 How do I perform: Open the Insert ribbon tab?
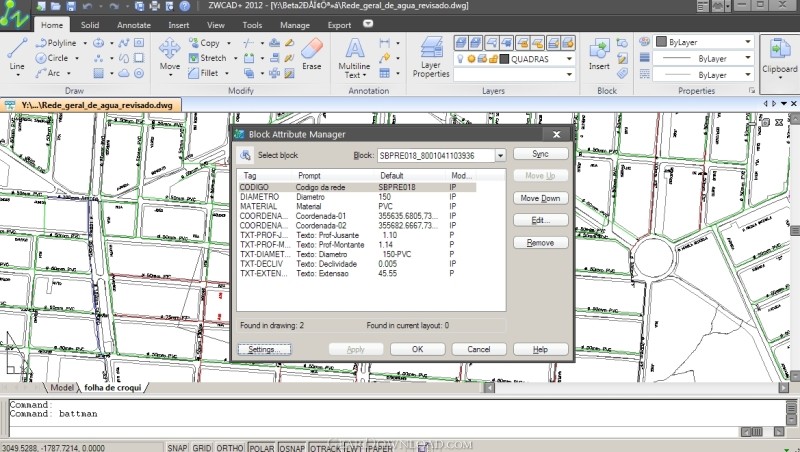(x=179, y=24)
